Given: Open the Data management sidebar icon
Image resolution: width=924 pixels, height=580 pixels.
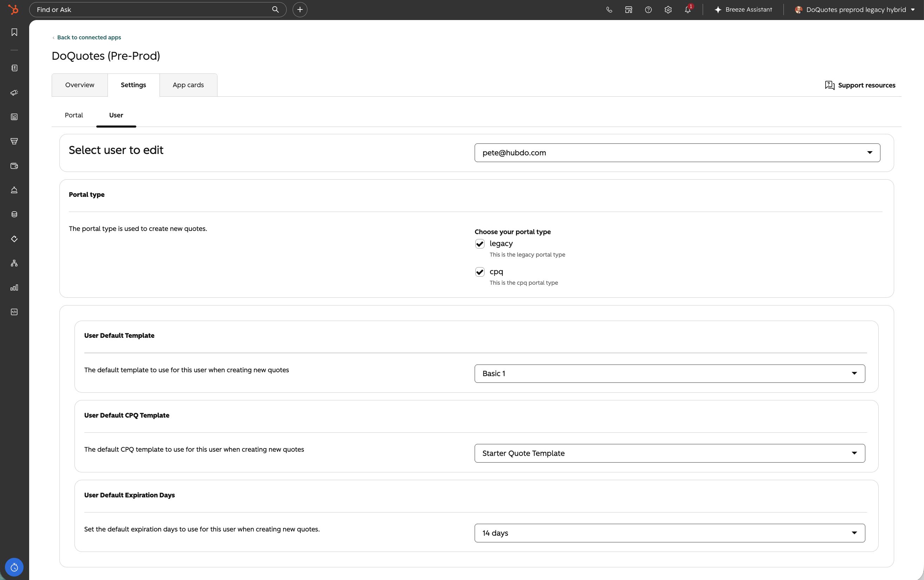Looking at the screenshot, I should 14,214.
